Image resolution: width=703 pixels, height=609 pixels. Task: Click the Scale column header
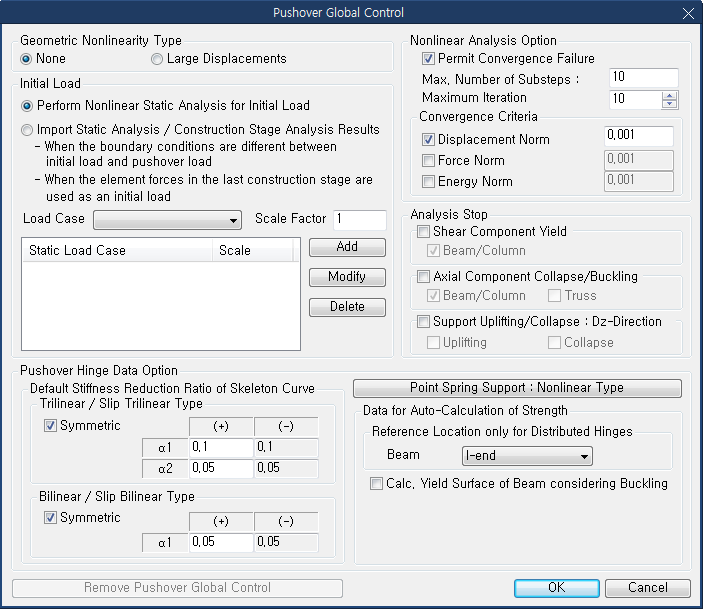[253, 250]
